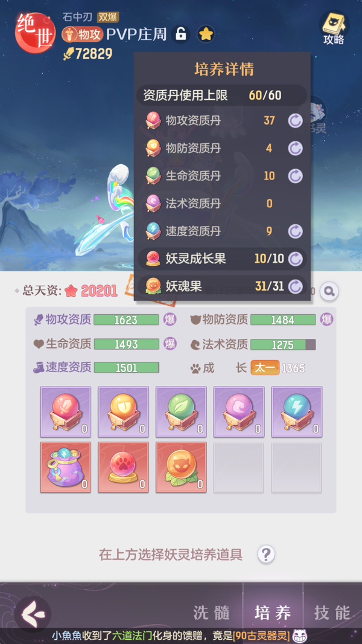Reset 物防资质丹 with its refresh icon
The image size is (362, 644).
pos(295,148)
